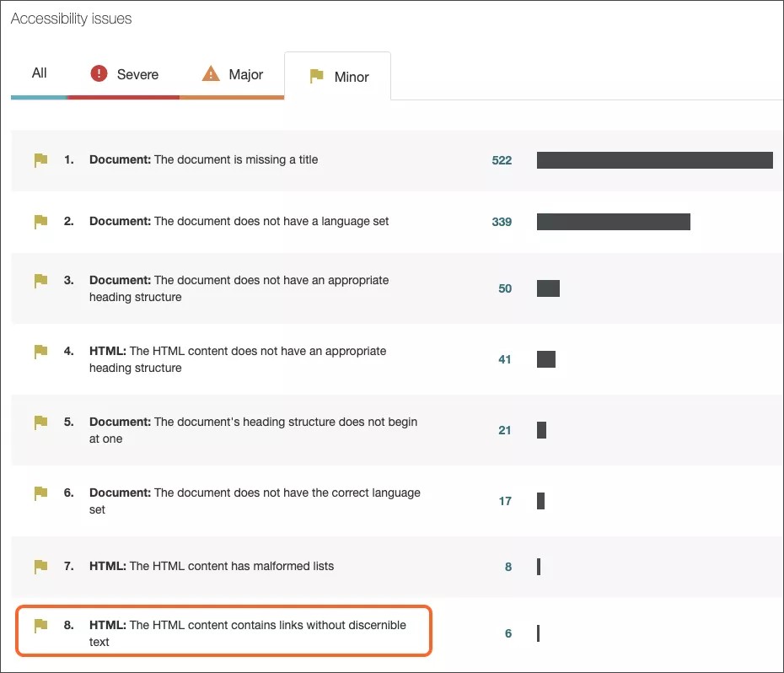The width and height of the screenshot is (784, 673).
Task: Click the bar for the 50 heading structure issues
Action: click(x=548, y=288)
